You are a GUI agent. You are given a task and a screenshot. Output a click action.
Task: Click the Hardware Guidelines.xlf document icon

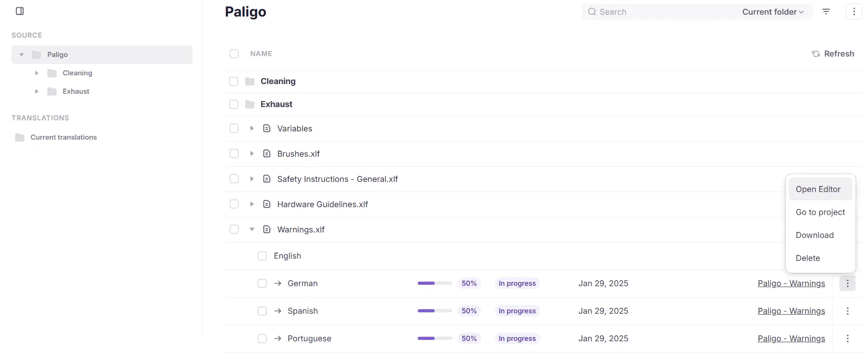click(x=267, y=204)
